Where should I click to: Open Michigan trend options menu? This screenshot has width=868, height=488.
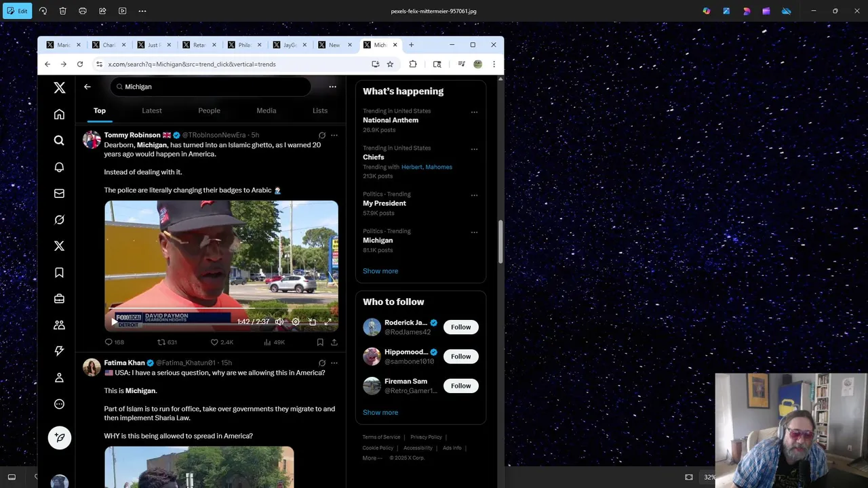(474, 232)
